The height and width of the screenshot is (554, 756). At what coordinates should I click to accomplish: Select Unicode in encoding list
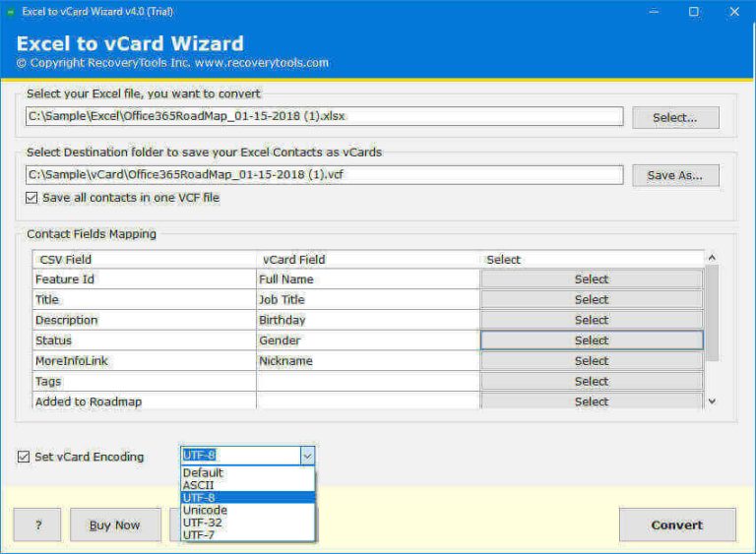205,510
